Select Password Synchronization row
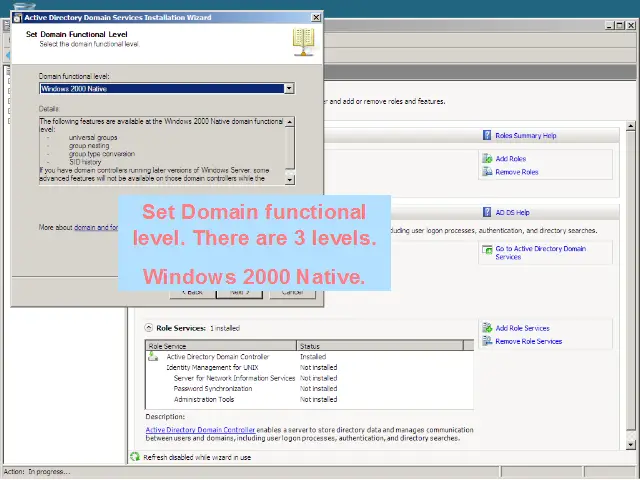640x480 pixels. click(309, 389)
